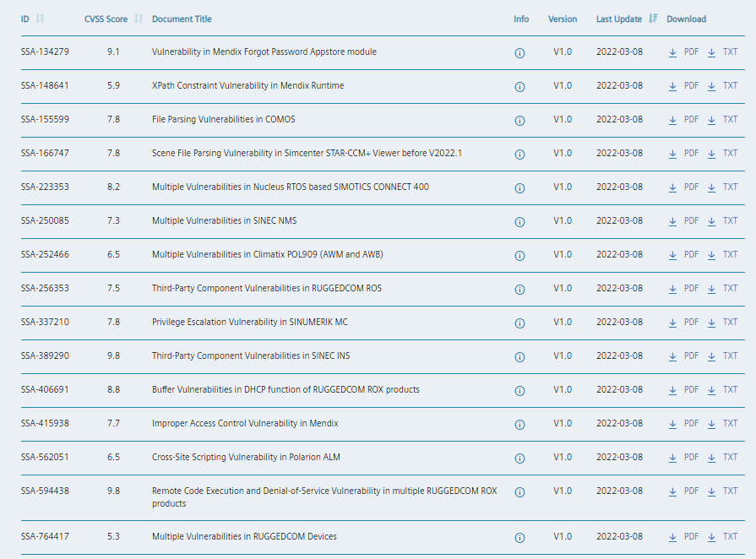Download PDF link for SSA-250085

coord(692,220)
